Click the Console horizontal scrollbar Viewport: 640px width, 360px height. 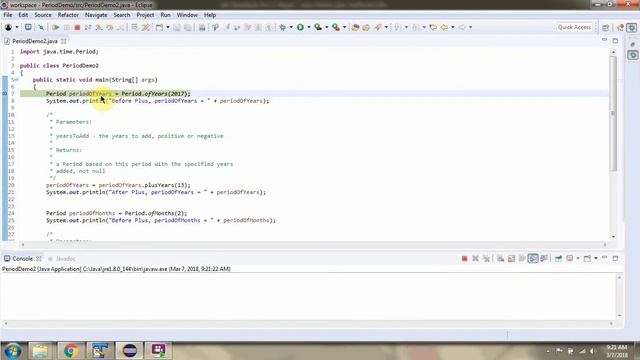pyautogui.click(x=308, y=323)
